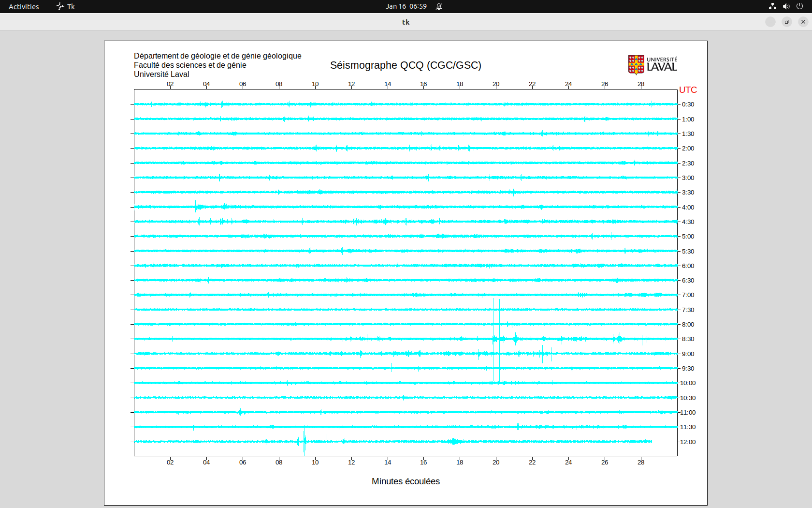
Task: Minimize the tk window
Action: tap(770, 22)
